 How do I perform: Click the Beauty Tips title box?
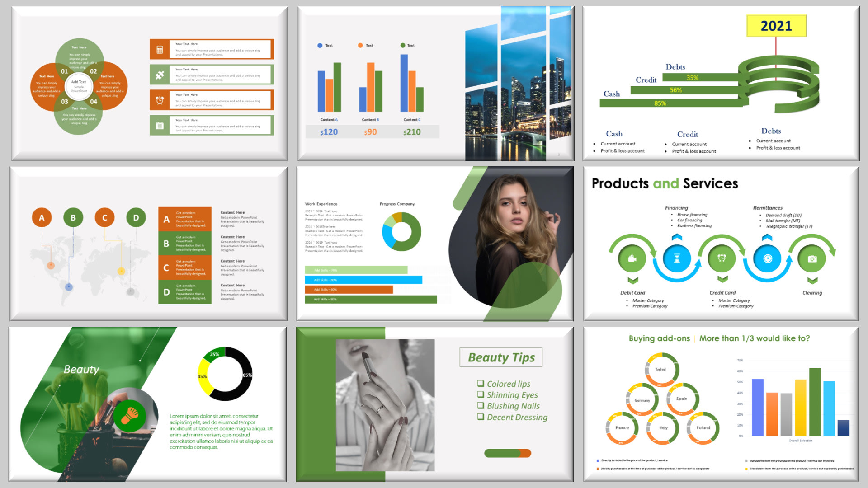point(501,357)
